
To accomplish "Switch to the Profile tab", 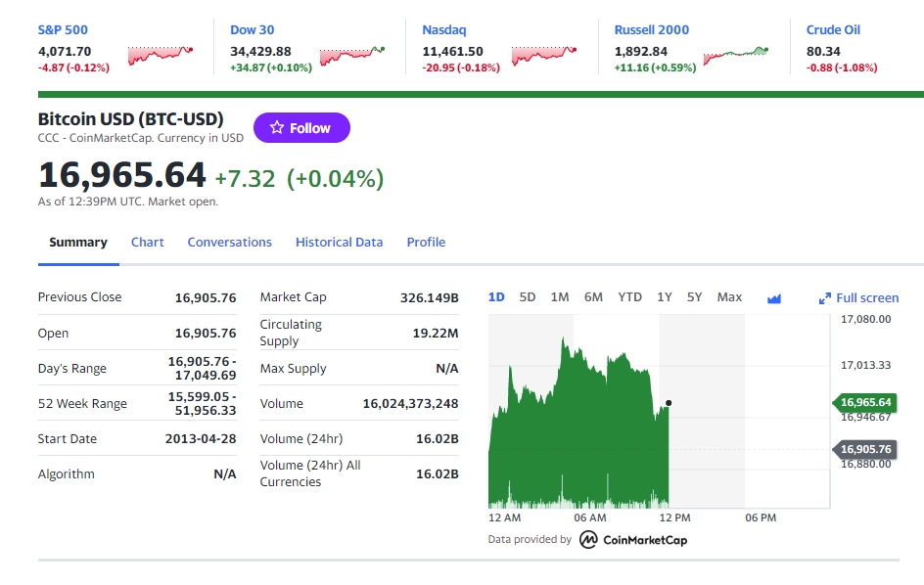I will pos(426,243).
